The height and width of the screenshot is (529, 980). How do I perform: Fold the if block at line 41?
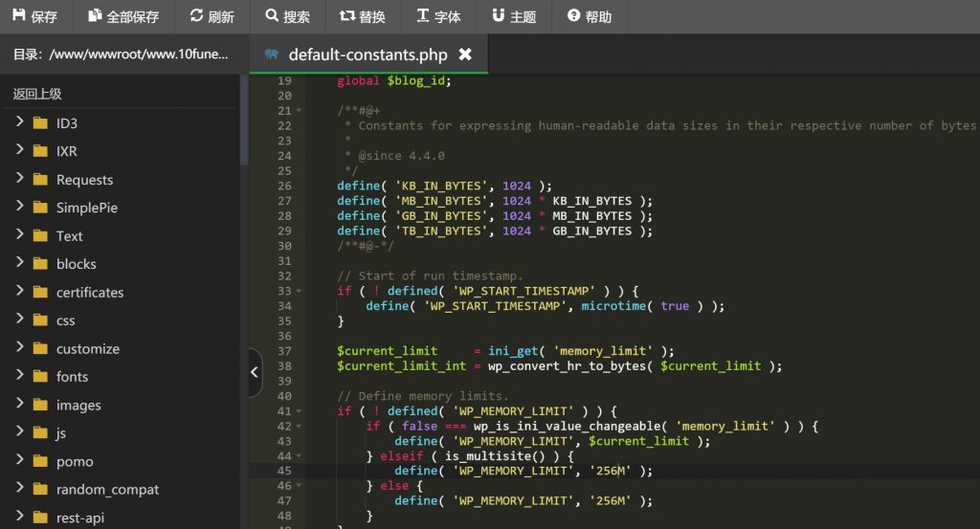[x=299, y=411]
